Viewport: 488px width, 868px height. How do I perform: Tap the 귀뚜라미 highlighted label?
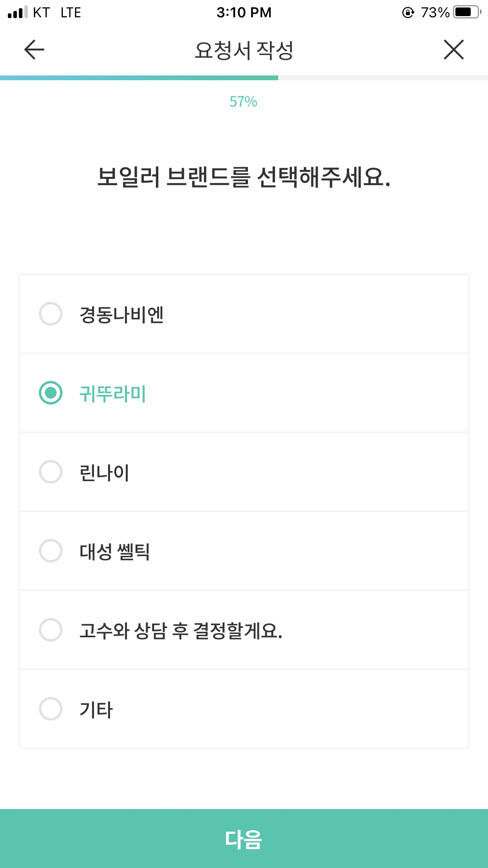[x=113, y=394]
